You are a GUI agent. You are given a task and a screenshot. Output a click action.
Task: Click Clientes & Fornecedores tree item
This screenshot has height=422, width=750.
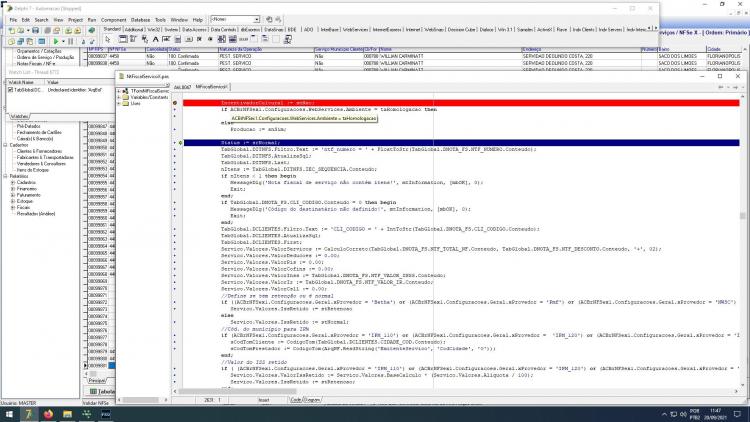coord(39,151)
